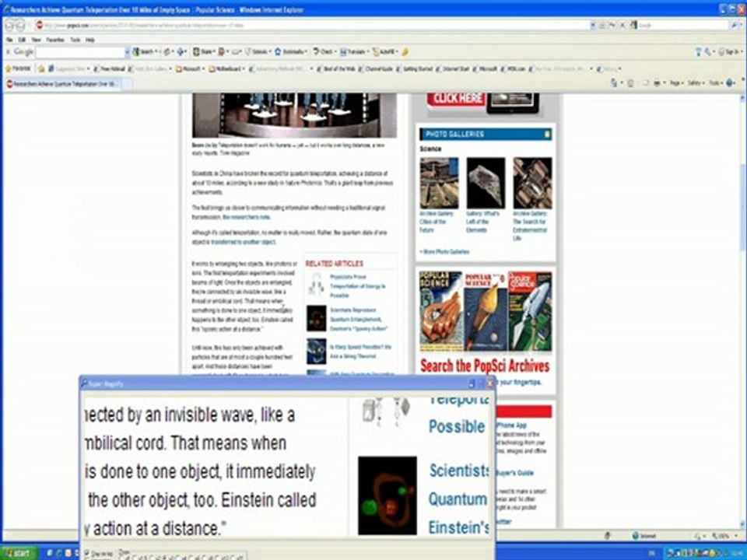Click the New Tab button beside the tab
747x560 pixels.
click(127, 84)
